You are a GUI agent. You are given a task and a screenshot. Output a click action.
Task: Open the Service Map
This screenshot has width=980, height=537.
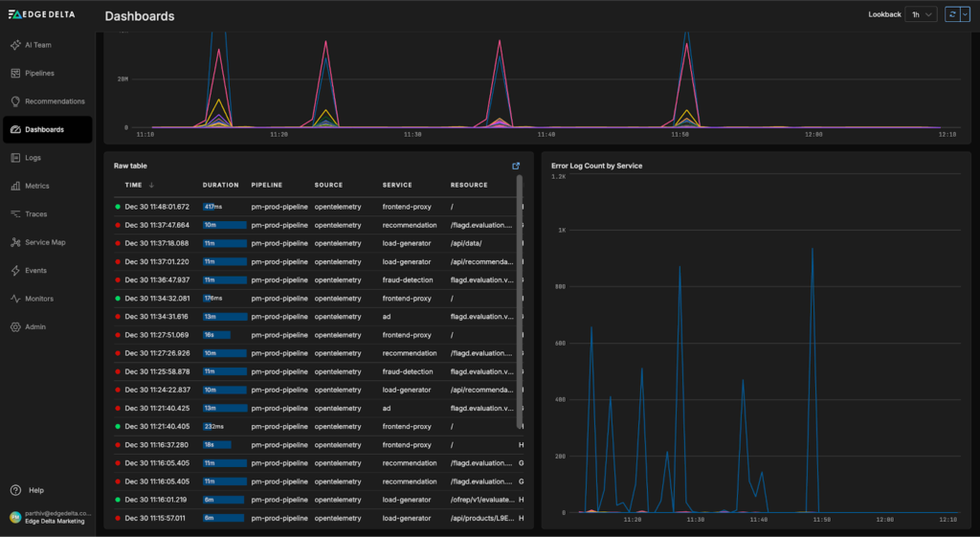[x=45, y=242]
